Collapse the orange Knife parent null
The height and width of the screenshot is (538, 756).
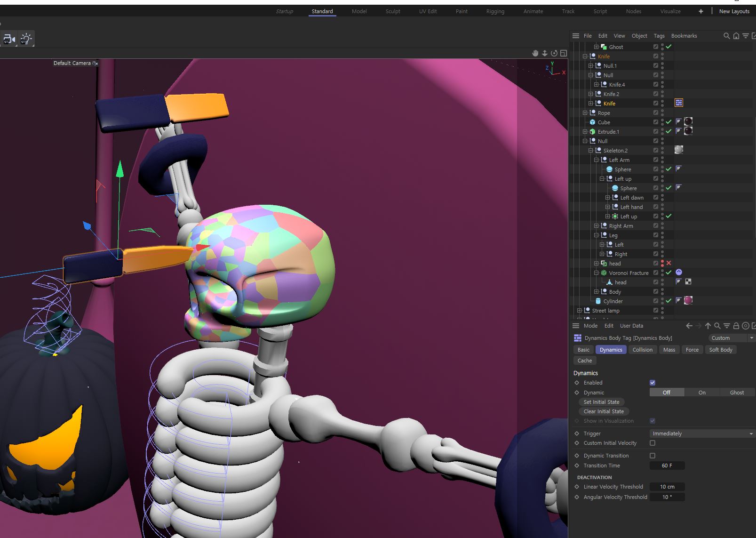[585, 56]
